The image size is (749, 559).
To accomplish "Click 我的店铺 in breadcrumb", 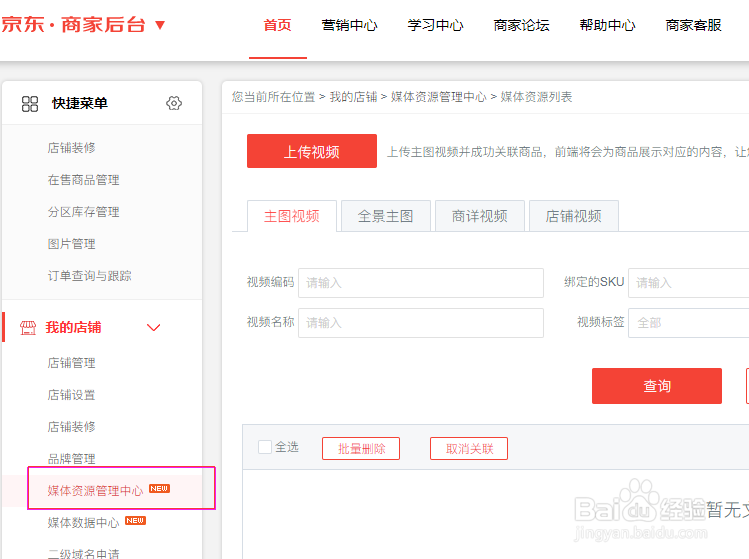I will (x=353, y=97).
